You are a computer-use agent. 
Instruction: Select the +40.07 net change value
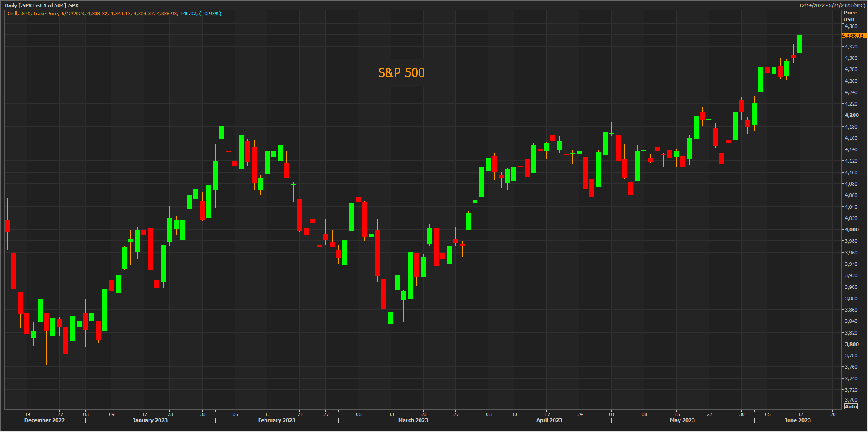[x=188, y=14]
